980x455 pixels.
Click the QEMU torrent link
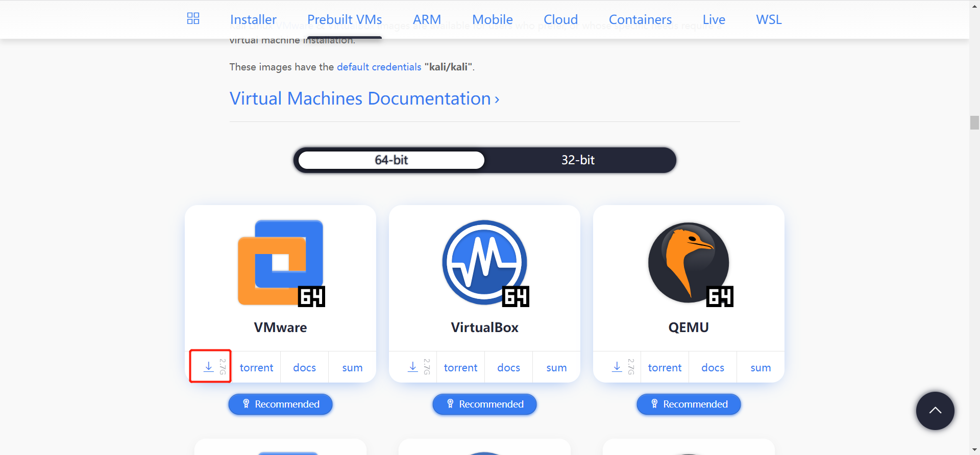[x=665, y=367]
